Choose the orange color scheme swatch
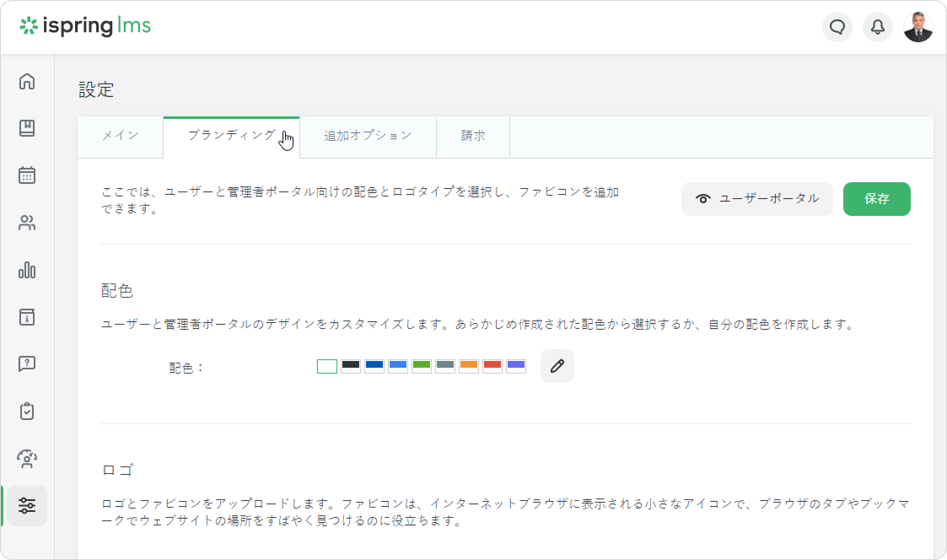The height and width of the screenshot is (560, 947). (x=469, y=366)
